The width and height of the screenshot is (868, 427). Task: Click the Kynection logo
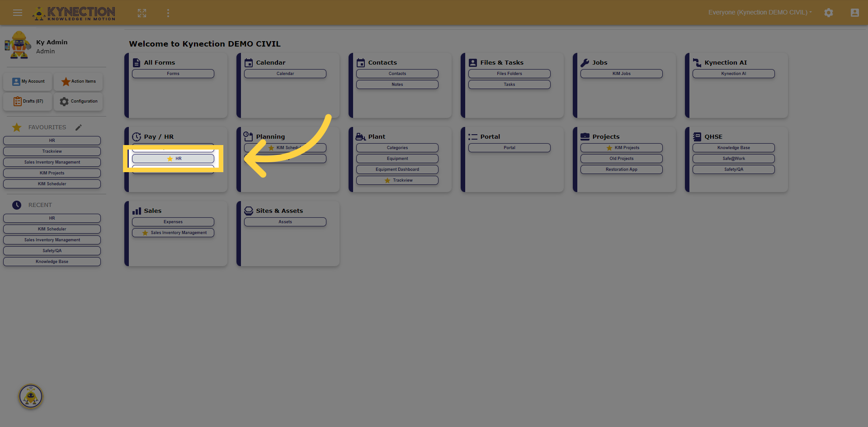pyautogui.click(x=74, y=13)
